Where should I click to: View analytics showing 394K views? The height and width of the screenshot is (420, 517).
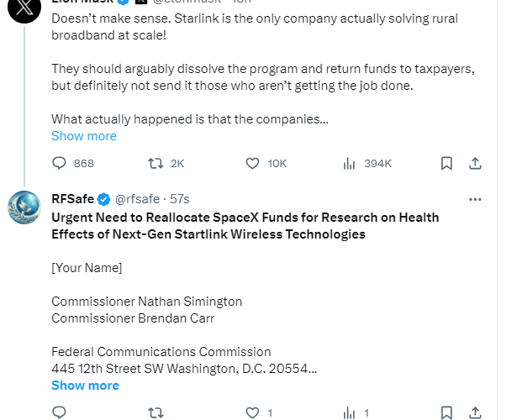[350, 163]
